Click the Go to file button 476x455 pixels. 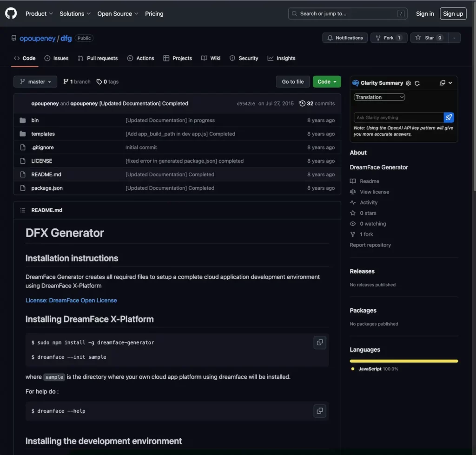(292, 81)
